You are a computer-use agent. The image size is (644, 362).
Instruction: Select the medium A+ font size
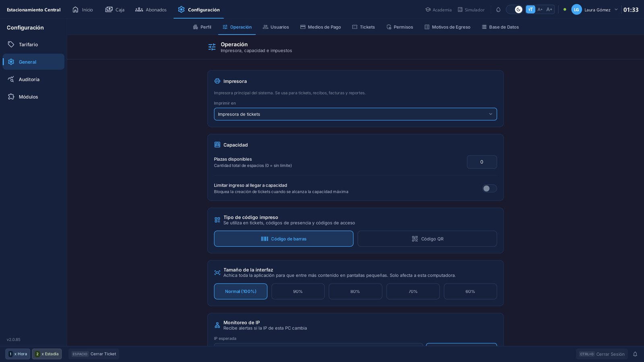coord(540,10)
